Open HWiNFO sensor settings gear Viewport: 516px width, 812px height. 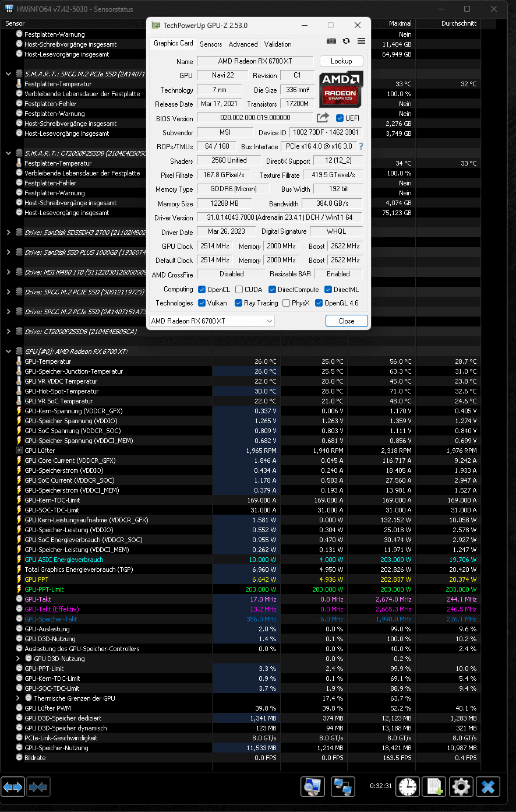[x=461, y=787]
